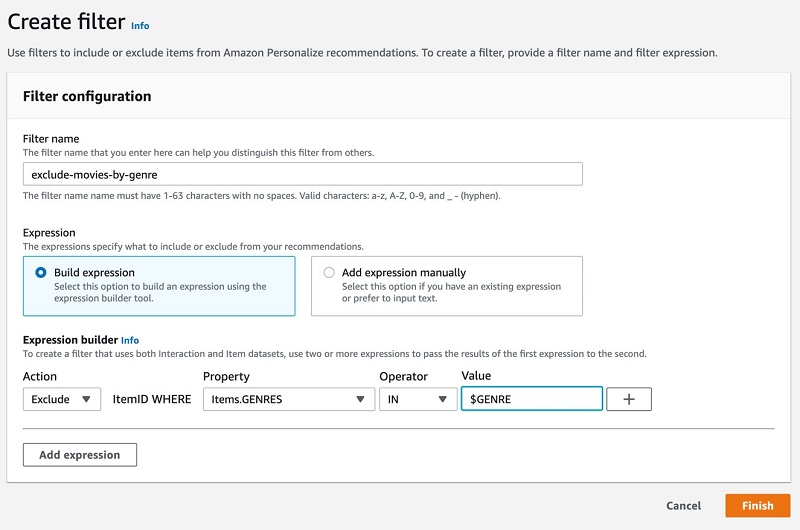Expand the Property dropdown showing Items.GENRES

click(x=286, y=399)
